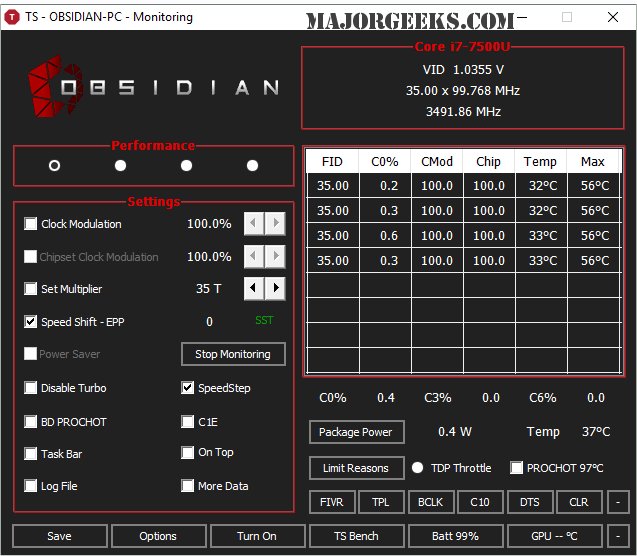
Task: Uncheck the SpeedStep option
Action: [x=187, y=388]
